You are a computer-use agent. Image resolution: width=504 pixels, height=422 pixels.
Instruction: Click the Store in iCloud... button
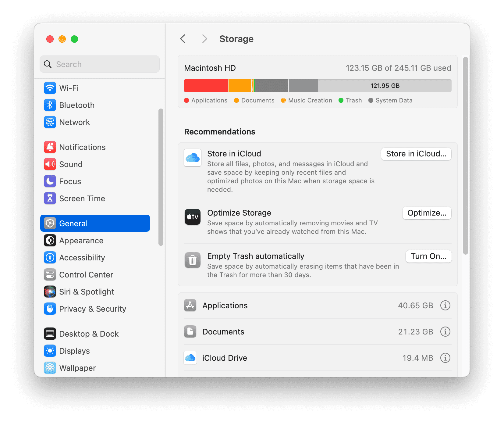(x=416, y=154)
